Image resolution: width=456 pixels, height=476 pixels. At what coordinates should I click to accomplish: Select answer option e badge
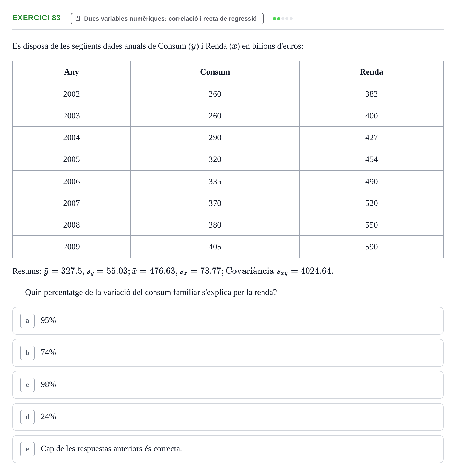pos(27,449)
